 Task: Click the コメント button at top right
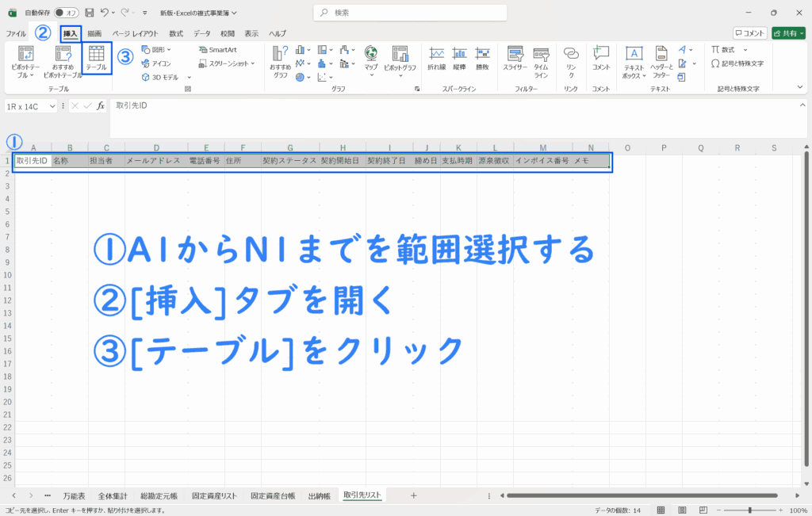click(x=749, y=33)
